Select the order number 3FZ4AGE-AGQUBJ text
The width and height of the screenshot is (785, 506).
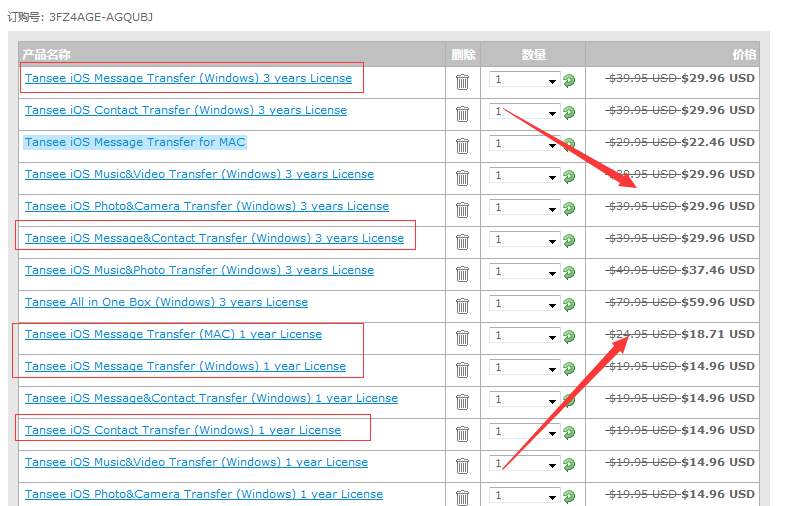tap(101, 17)
